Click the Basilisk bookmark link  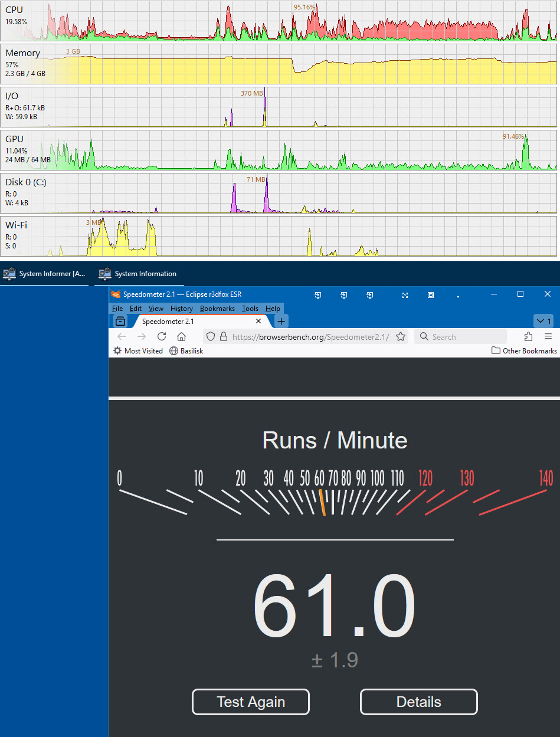coord(186,351)
